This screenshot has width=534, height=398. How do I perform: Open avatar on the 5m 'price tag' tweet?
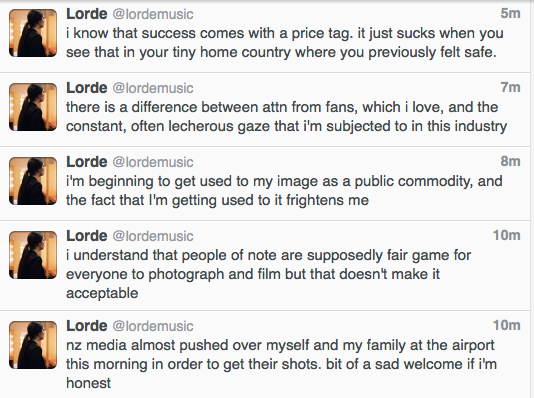33,33
